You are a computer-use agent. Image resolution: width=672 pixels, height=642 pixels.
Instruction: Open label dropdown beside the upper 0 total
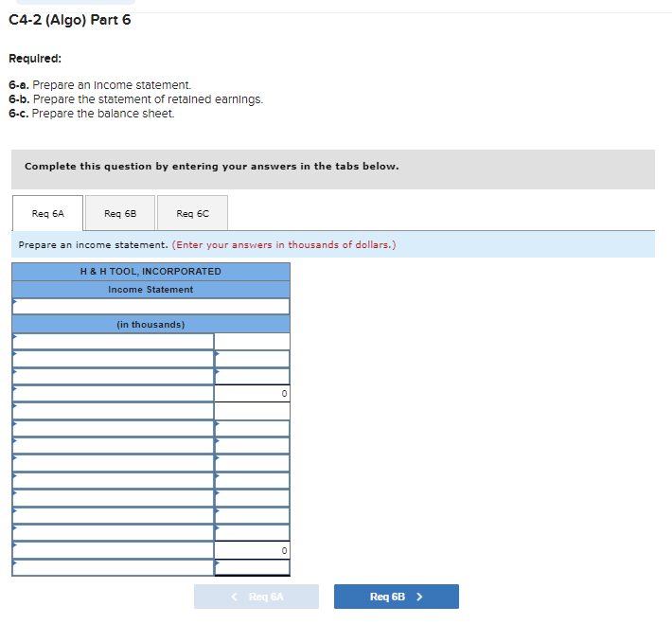114,394
